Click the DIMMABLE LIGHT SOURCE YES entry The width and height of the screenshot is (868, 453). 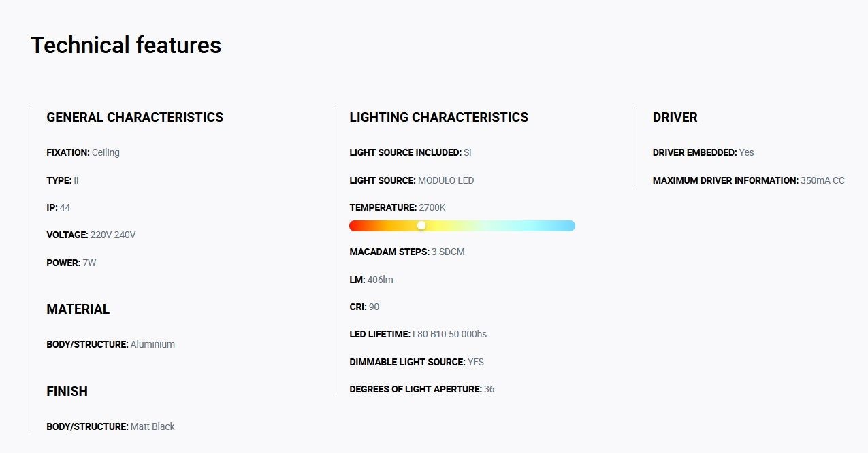click(x=417, y=362)
